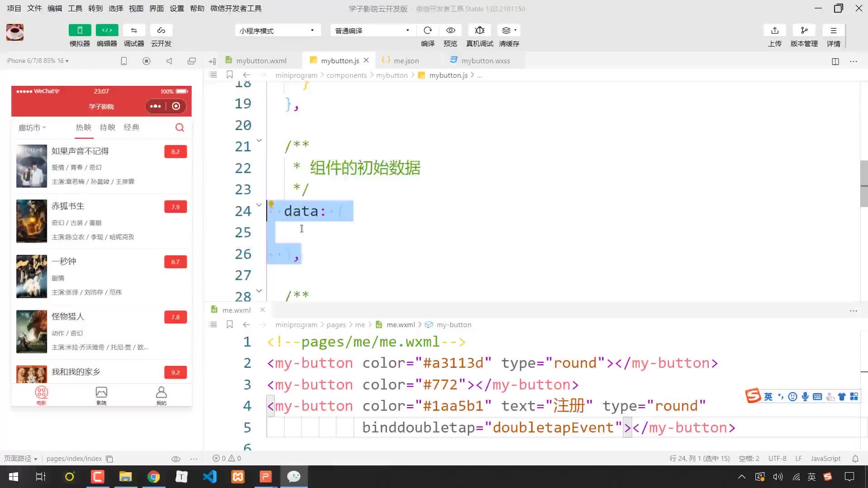Open more actions for bottom editor pane
The height and width of the screenshot is (488, 868).
[854, 311]
